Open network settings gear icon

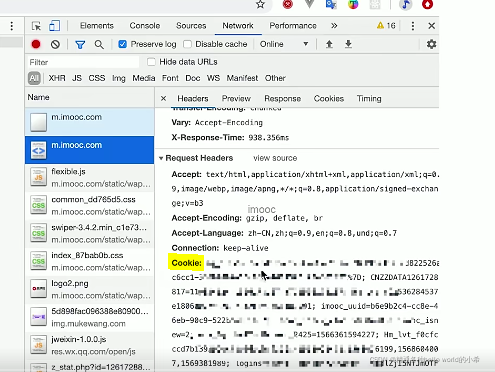(x=431, y=44)
